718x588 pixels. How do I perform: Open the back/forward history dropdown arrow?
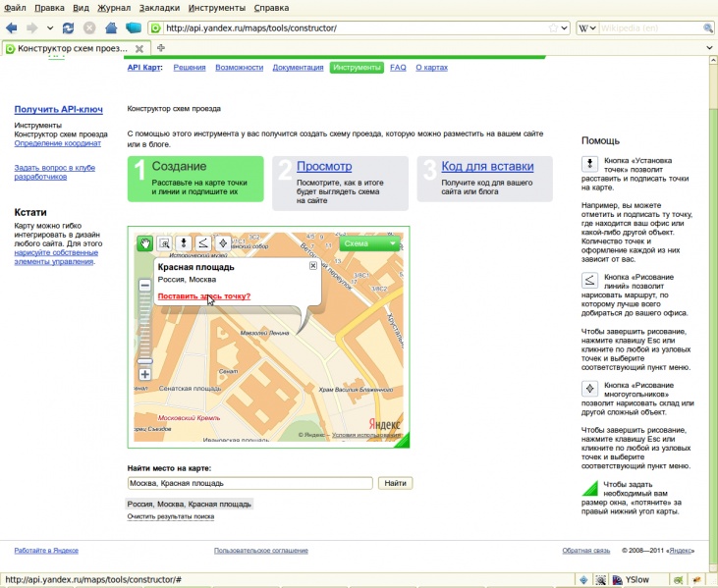50,27
